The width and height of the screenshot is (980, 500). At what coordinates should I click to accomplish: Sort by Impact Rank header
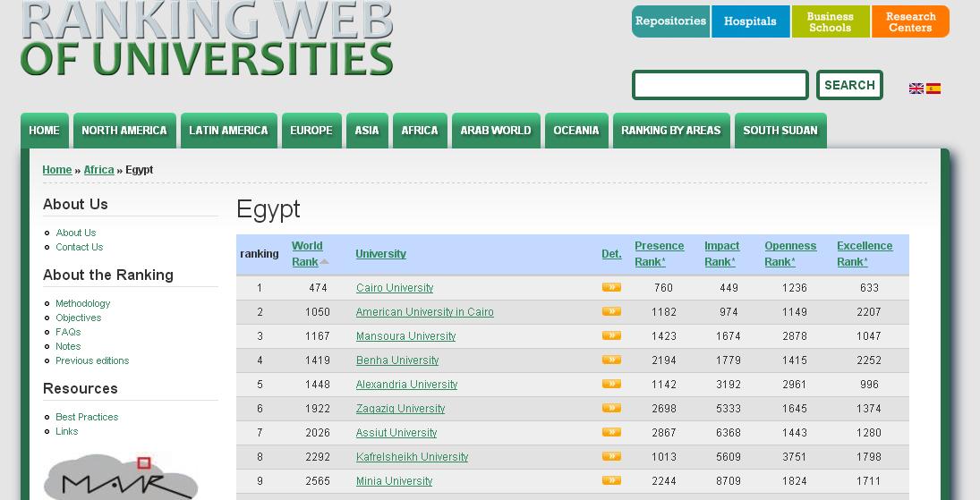click(722, 254)
